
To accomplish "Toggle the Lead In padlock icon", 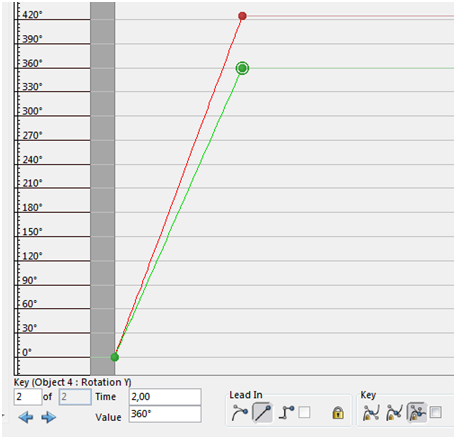I will tap(338, 413).
